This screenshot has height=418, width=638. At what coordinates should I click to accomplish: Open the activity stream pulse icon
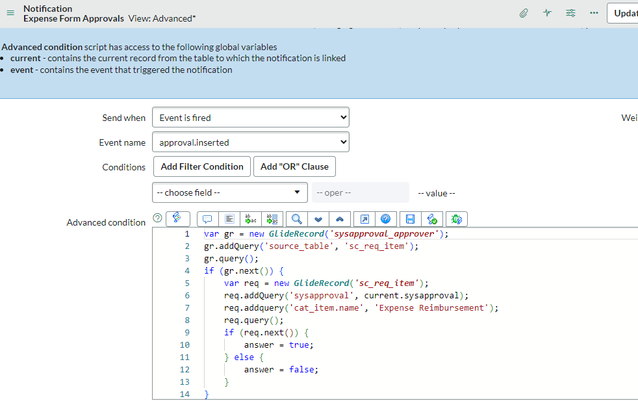pyautogui.click(x=547, y=13)
